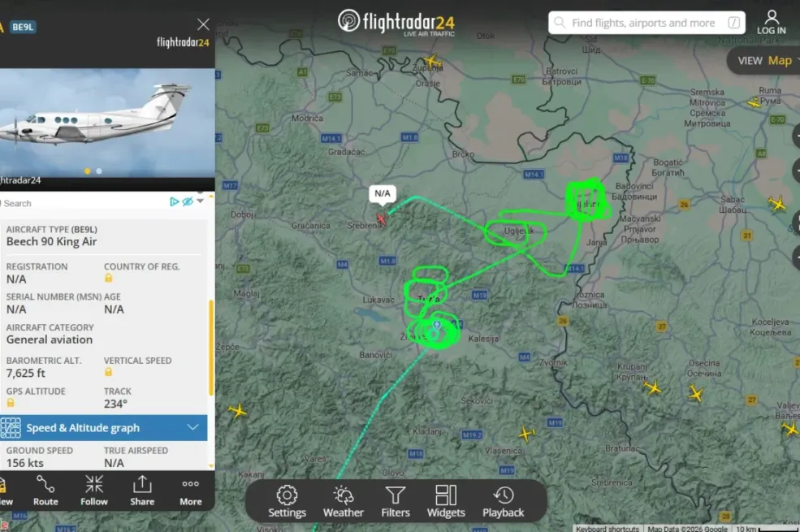
Task: Click the orange details panel scrollbar
Action: click(211, 348)
